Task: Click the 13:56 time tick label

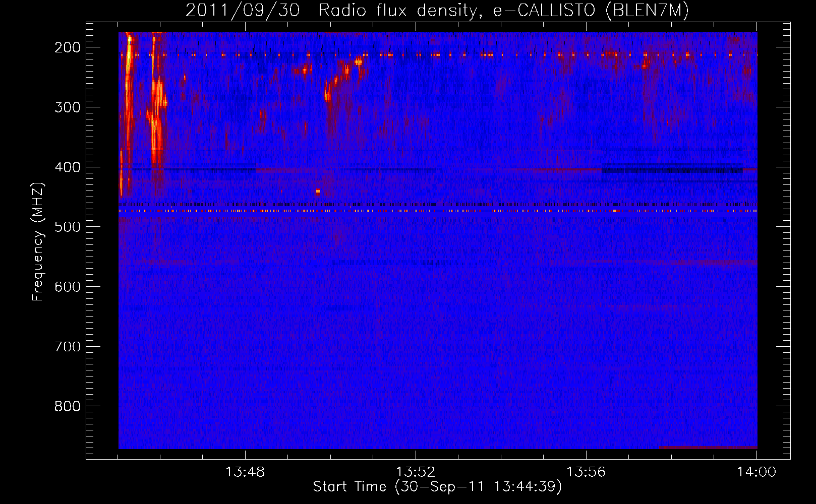Action: [x=586, y=472]
